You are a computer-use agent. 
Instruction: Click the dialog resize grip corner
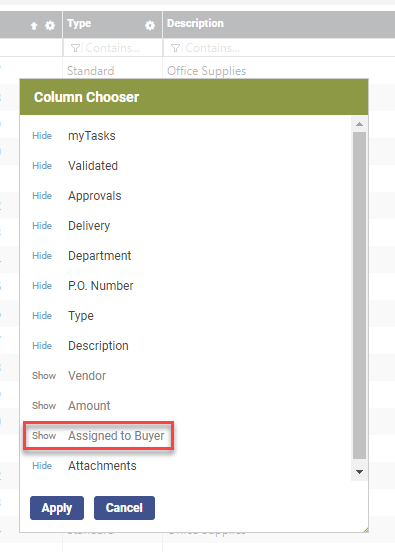[365, 529]
